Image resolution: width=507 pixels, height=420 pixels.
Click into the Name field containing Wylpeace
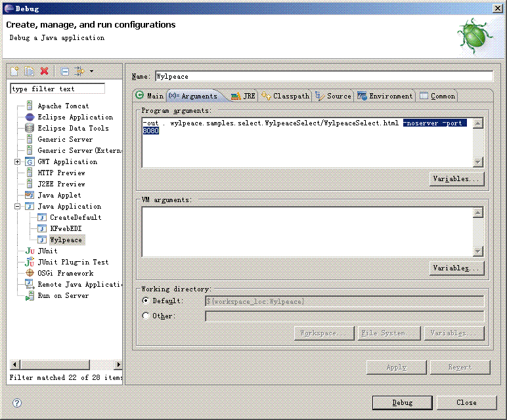(324, 76)
